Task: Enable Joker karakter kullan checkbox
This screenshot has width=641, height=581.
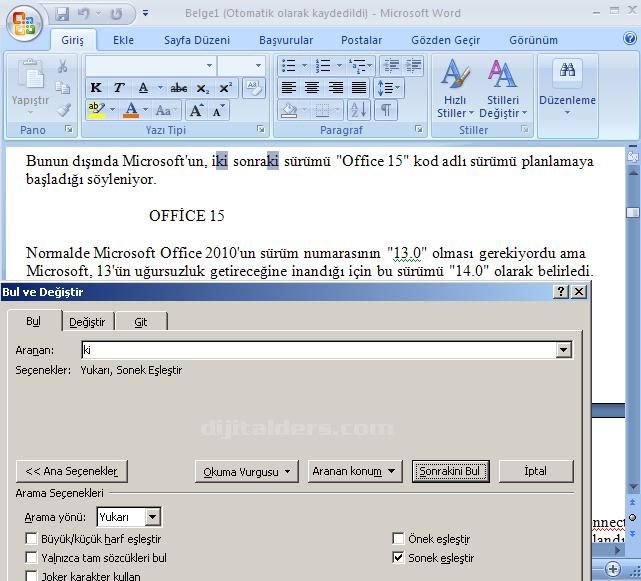Action: point(31,576)
